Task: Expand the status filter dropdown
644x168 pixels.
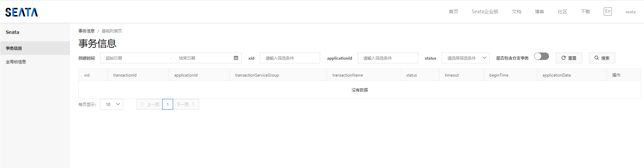Action: (465, 58)
